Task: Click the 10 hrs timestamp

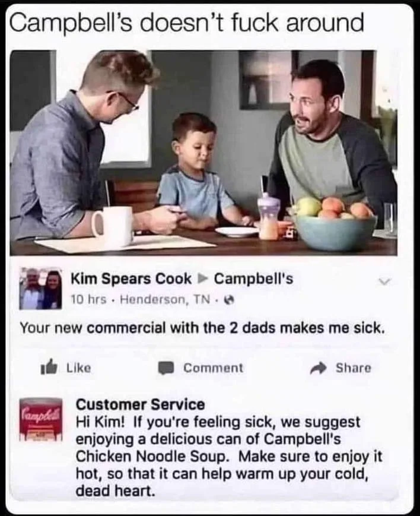Action: click(88, 299)
